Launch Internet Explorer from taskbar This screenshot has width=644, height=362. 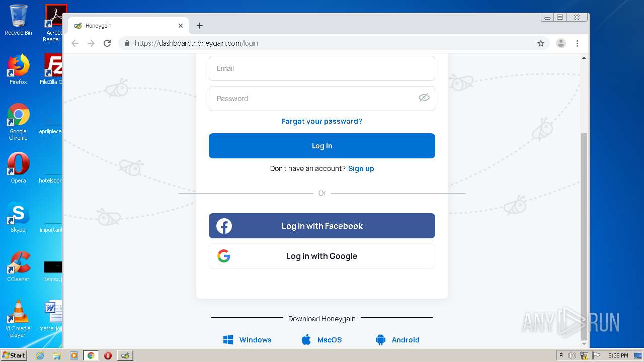40,355
